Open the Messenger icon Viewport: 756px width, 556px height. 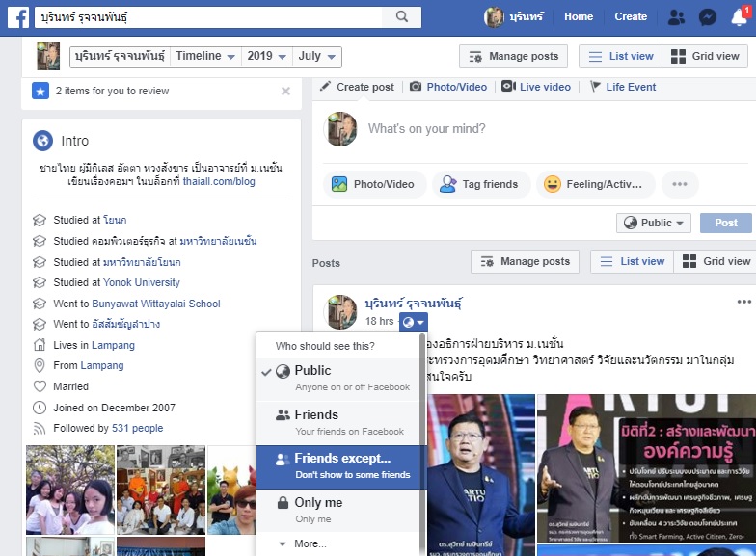pos(707,17)
